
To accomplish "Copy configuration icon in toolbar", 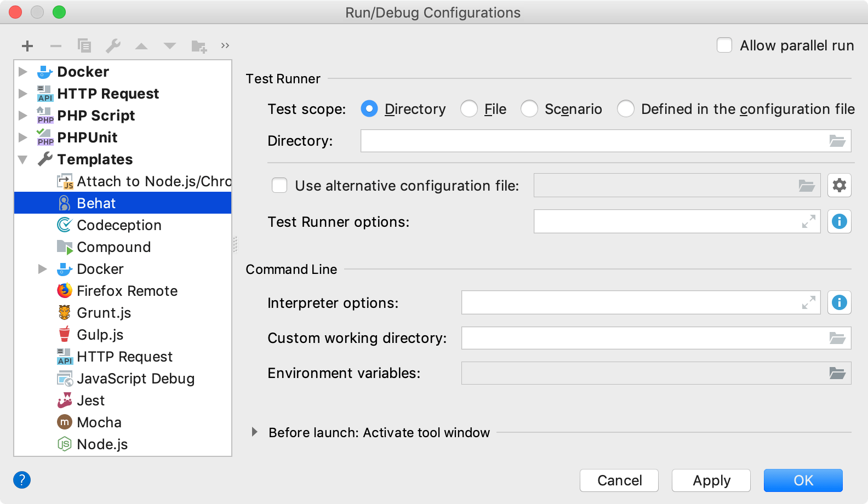I will coord(84,46).
